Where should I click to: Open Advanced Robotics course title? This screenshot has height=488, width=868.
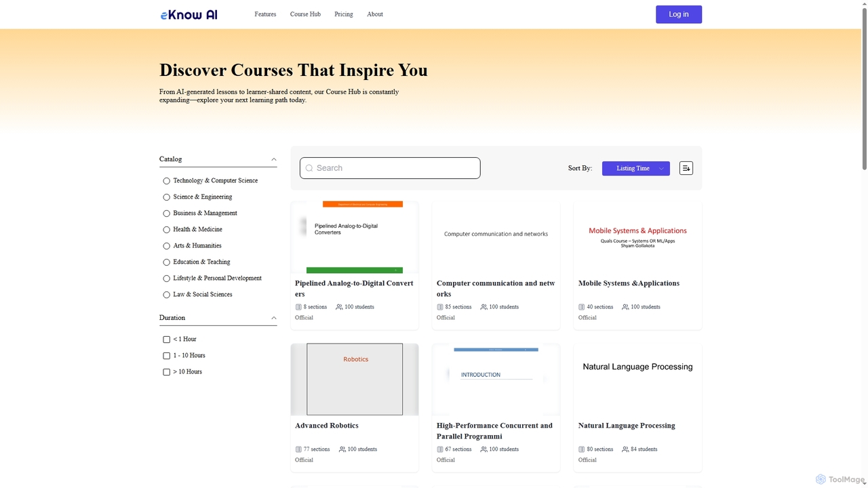(x=327, y=426)
